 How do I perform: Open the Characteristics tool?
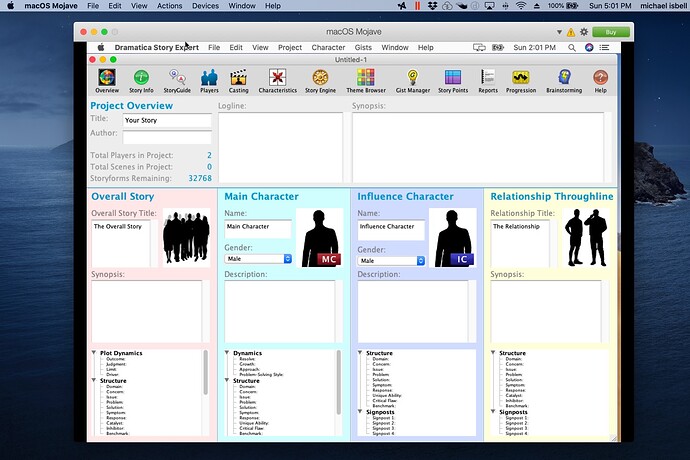[x=278, y=81]
